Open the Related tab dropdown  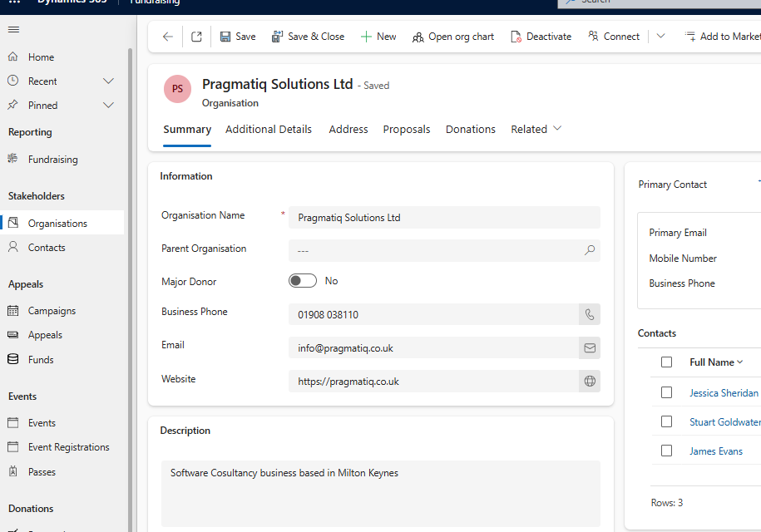[536, 129]
